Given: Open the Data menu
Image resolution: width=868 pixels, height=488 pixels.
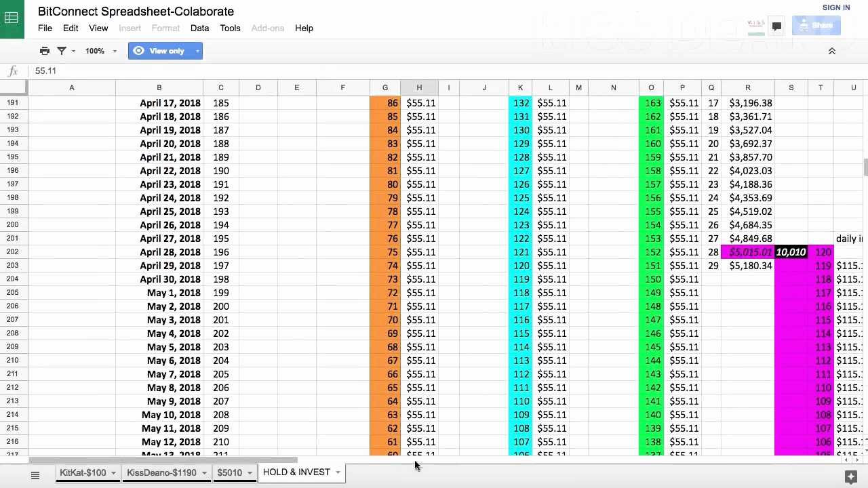Looking at the screenshot, I should click(199, 28).
